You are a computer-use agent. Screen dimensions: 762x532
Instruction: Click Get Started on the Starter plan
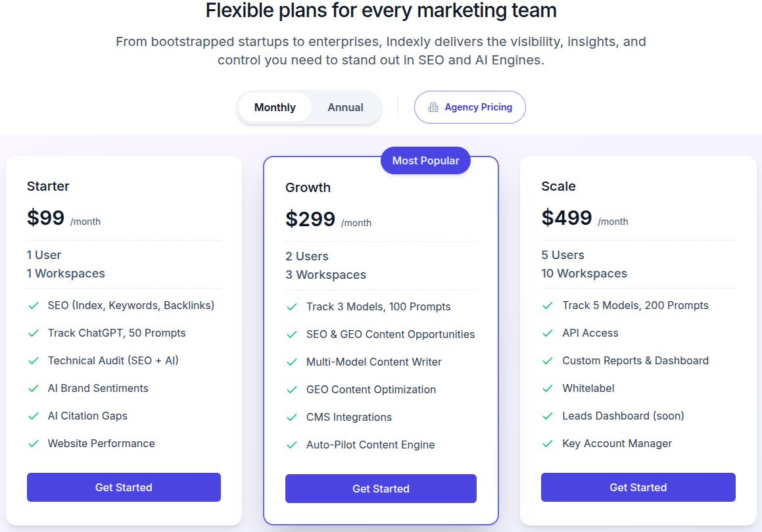coord(124,487)
